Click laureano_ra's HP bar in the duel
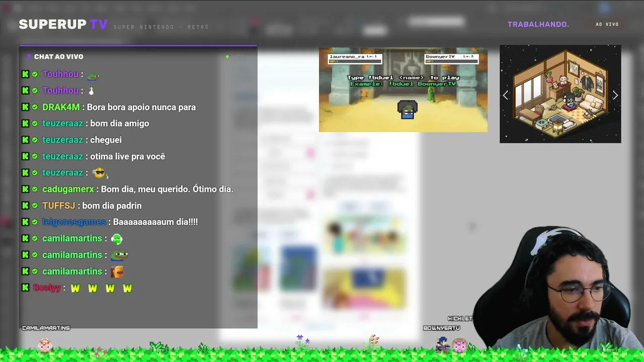This screenshot has height=362, width=644. (355, 61)
